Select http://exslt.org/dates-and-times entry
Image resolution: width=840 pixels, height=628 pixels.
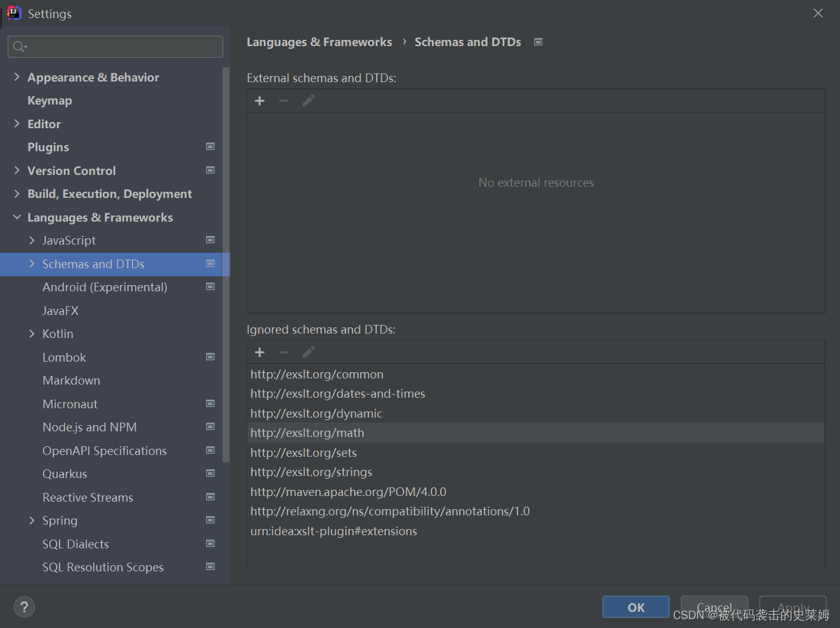point(536,393)
